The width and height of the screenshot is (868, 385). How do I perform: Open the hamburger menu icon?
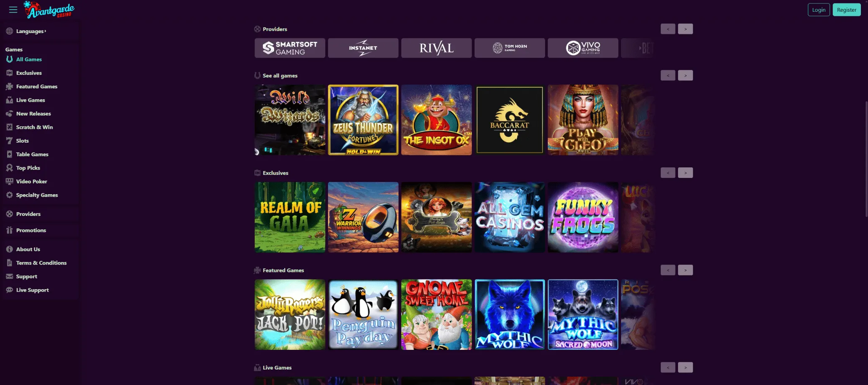coord(13,10)
